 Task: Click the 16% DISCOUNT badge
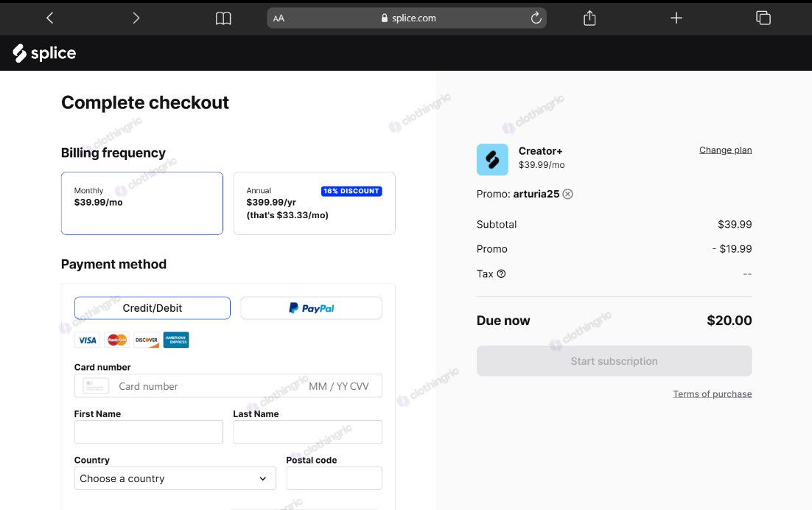(351, 191)
